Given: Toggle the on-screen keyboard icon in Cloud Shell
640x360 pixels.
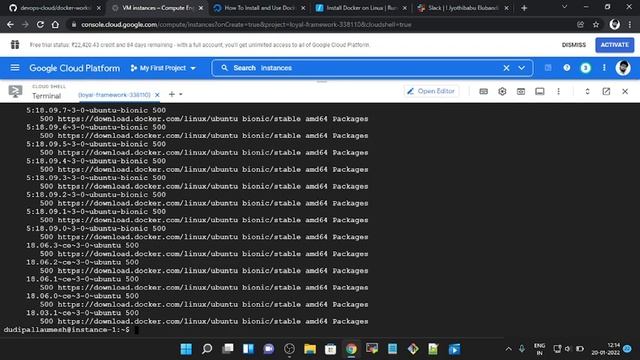Looking at the screenshot, I should pyautogui.click(x=483, y=91).
